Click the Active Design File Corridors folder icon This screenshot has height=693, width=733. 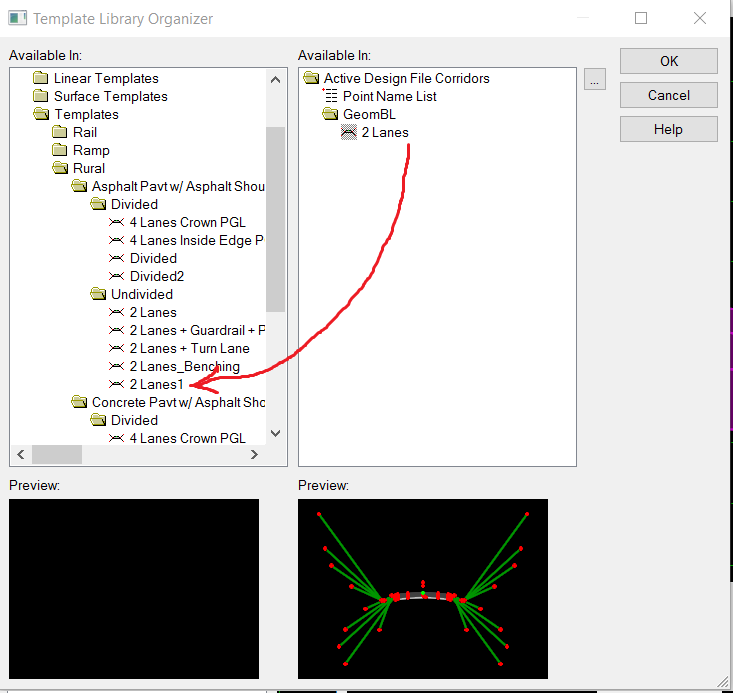pos(311,78)
